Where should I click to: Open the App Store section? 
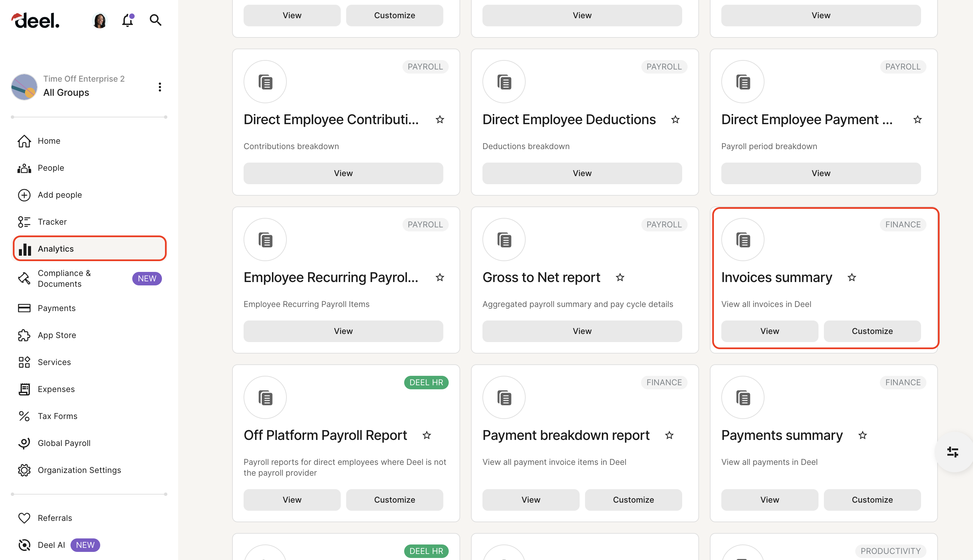[57, 335]
